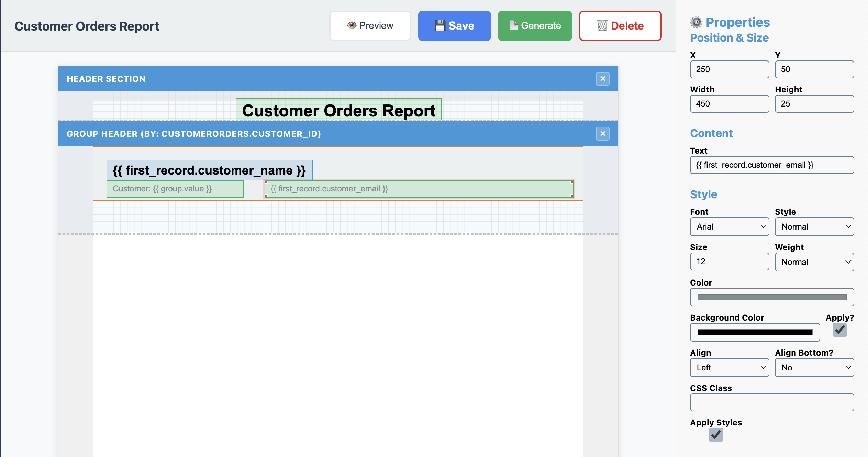
Task: Remove the Header Section using its X button
Action: [602, 79]
